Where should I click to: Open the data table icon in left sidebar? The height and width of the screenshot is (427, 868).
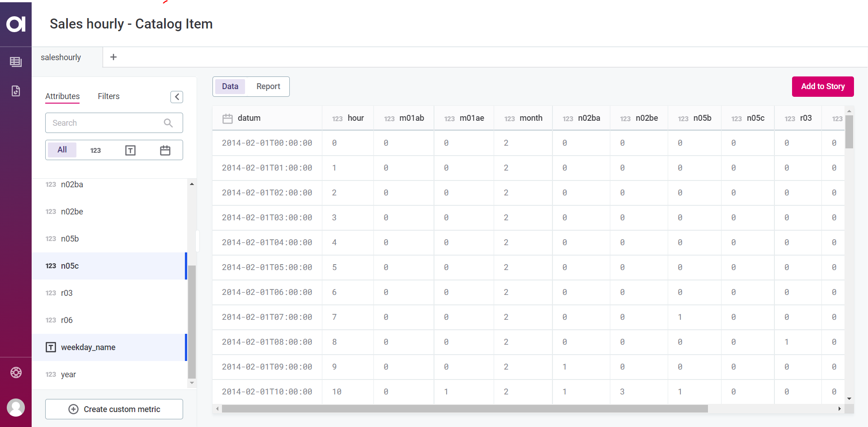(16, 62)
